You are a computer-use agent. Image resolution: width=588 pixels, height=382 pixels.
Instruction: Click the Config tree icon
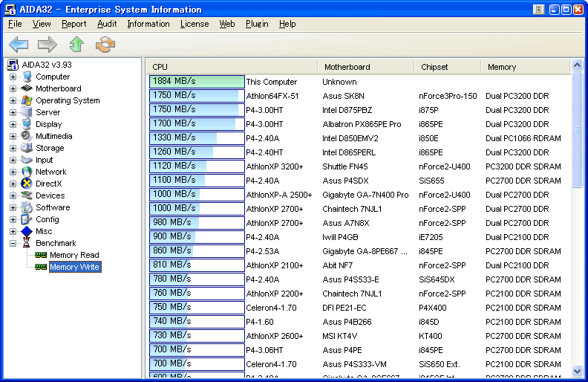point(27,219)
